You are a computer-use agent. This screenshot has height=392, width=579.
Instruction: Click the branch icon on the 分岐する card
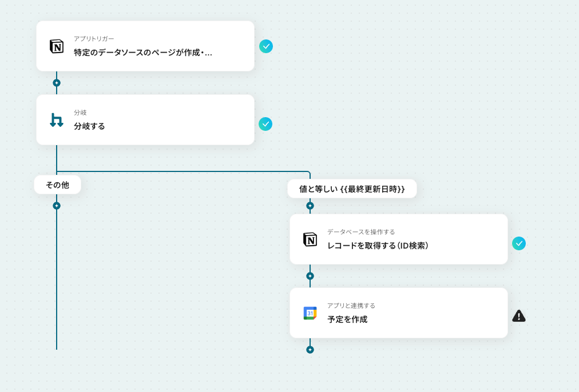(56, 120)
